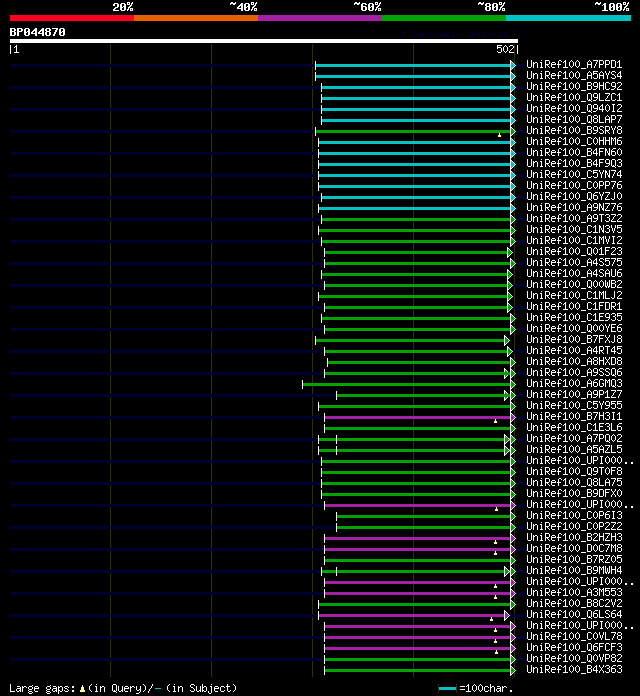Click the UniRef100_B9DFX0 entry
The height and width of the screenshot is (696, 640).
pyautogui.click(x=574, y=494)
